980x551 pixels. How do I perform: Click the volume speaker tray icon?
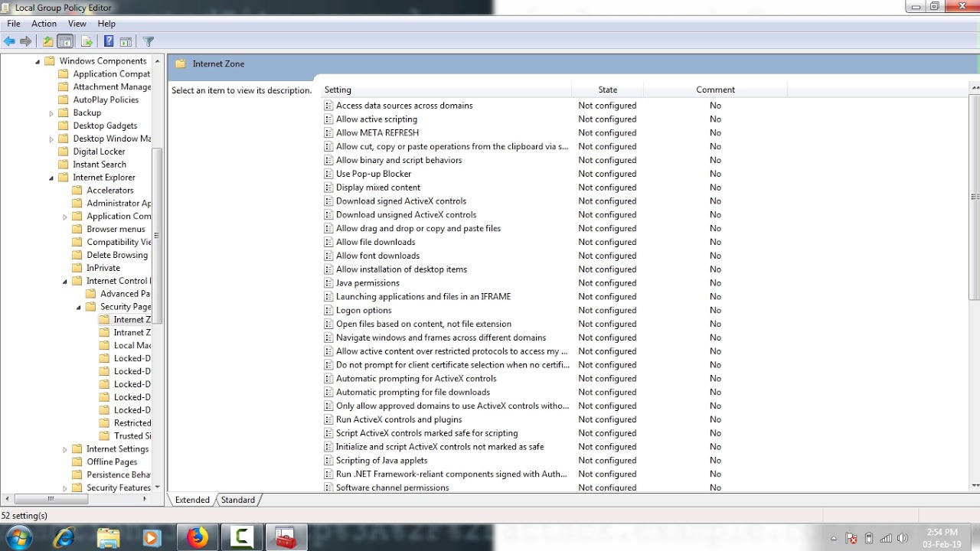(903, 538)
